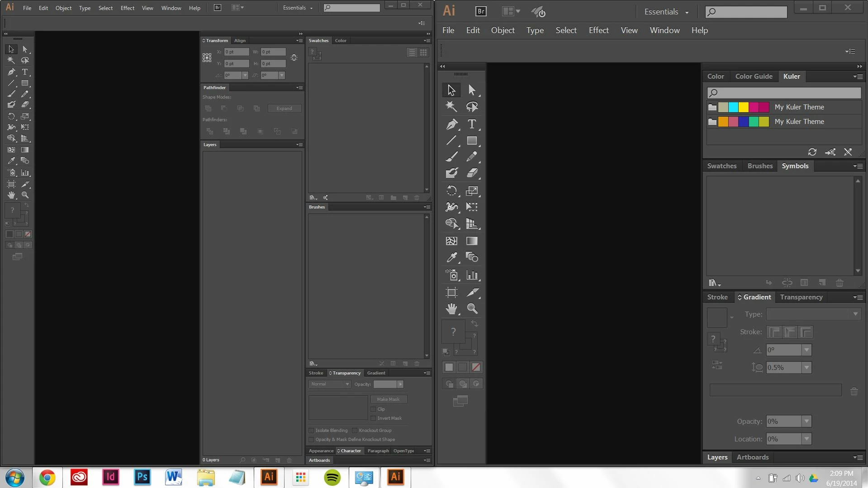Select the Rotate tool in right window

(x=451, y=190)
